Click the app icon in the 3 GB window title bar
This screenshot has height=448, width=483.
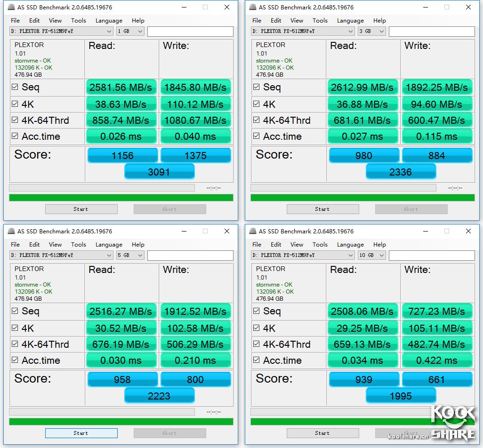pyautogui.click(x=253, y=8)
